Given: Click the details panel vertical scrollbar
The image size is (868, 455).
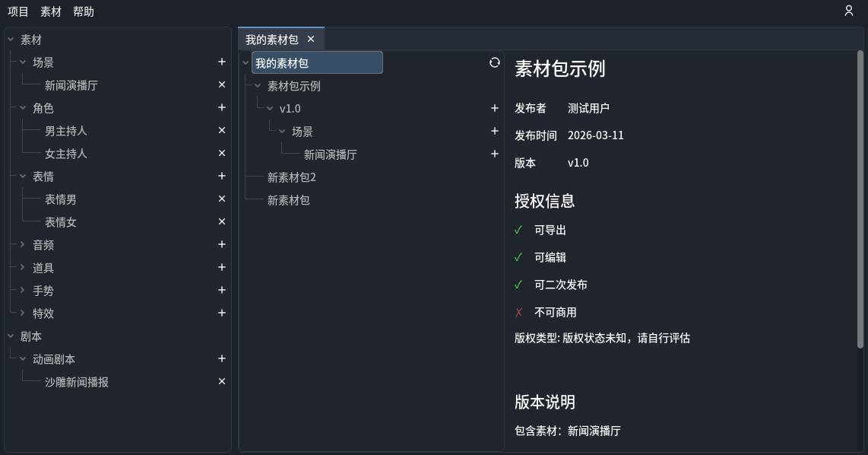Looking at the screenshot, I should click(860, 198).
